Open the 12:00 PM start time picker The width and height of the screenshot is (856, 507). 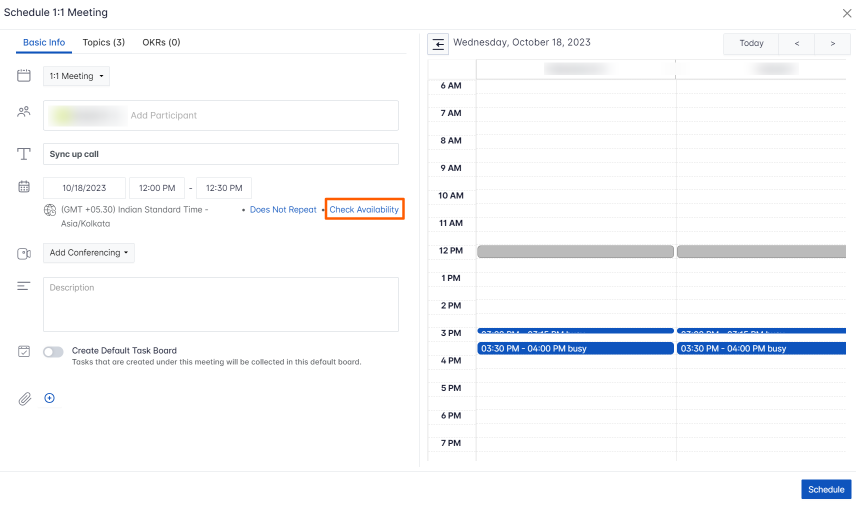click(x=157, y=188)
